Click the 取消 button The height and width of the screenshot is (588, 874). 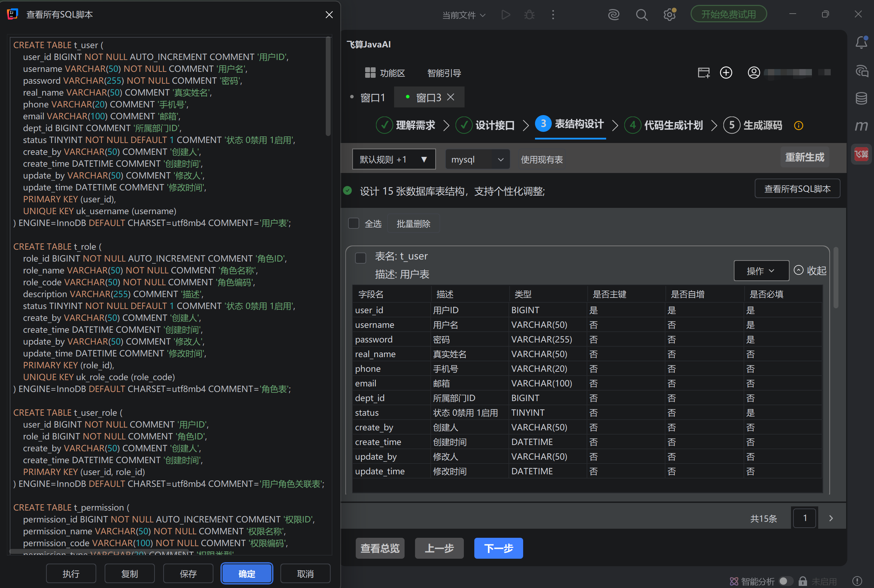[305, 573]
